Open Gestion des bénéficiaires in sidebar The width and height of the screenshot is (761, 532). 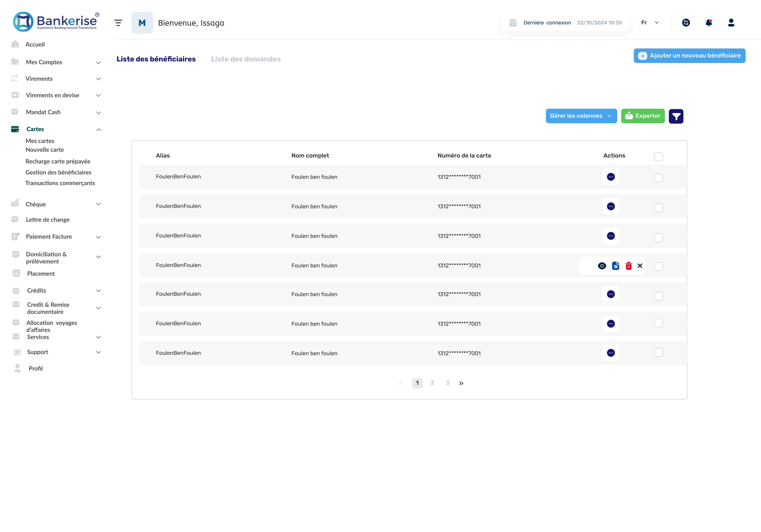pos(58,172)
